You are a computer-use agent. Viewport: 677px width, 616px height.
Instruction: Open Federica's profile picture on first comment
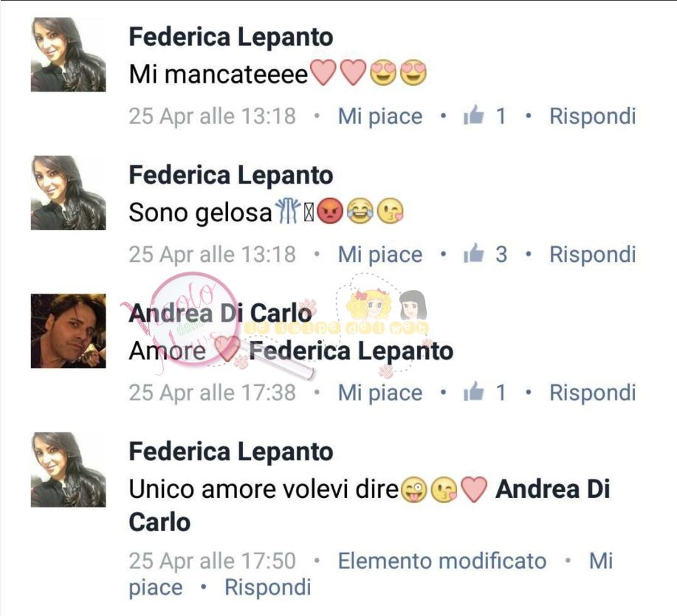click(x=68, y=55)
